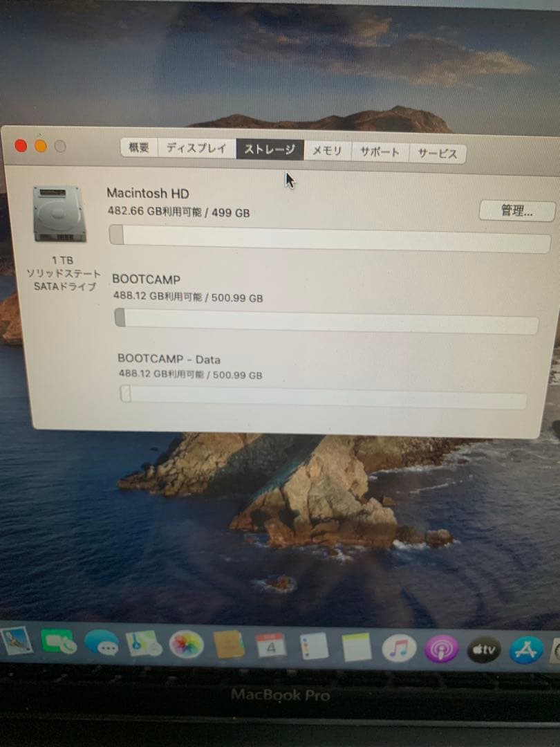Image resolution: width=560 pixels, height=747 pixels.
Task: Open FaceTime from the Dock
Action: tap(57, 649)
